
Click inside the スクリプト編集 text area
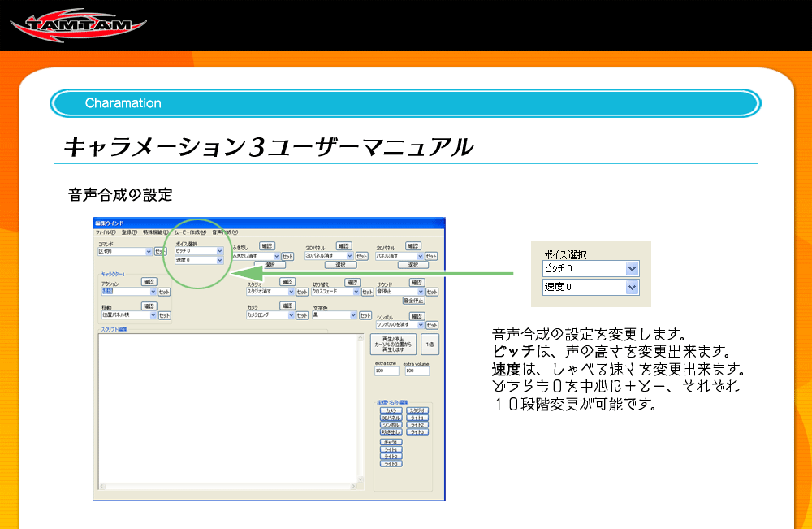tap(227, 408)
